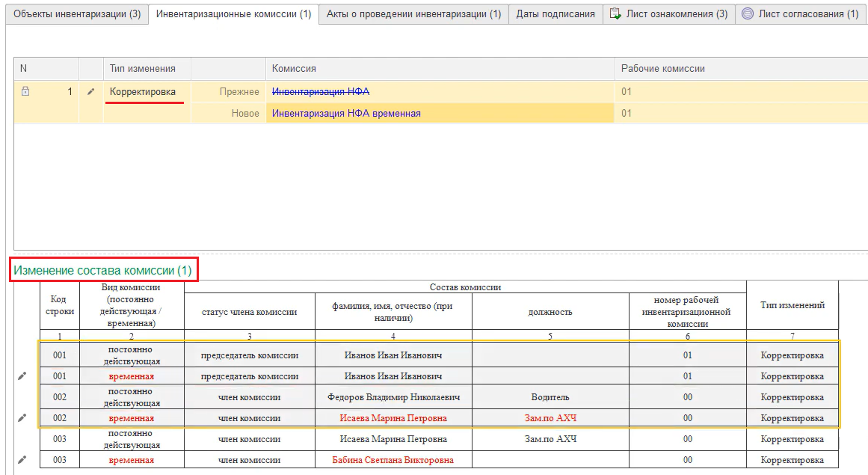Switch to Инвентаризационные комиссии (1) tab
Viewport: 868px width, 475px height.
[x=233, y=14]
